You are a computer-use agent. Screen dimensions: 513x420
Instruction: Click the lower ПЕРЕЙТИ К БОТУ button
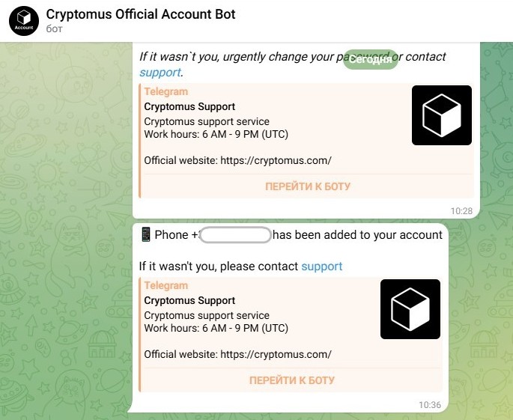pyautogui.click(x=292, y=380)
